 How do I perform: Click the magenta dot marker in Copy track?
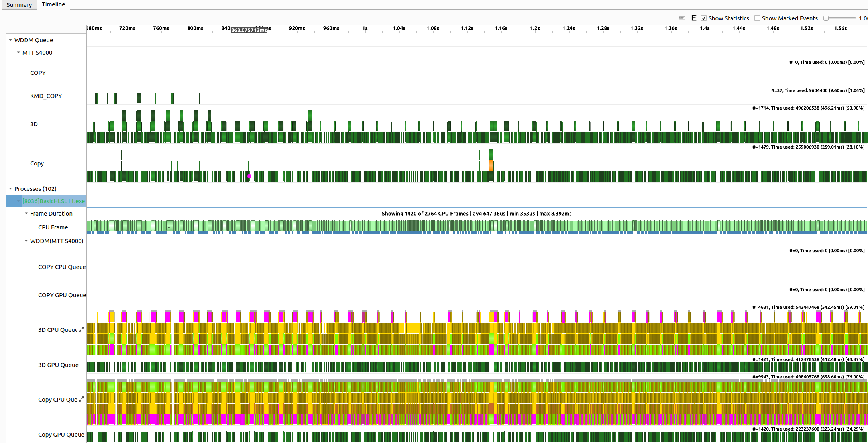[249, 176]
